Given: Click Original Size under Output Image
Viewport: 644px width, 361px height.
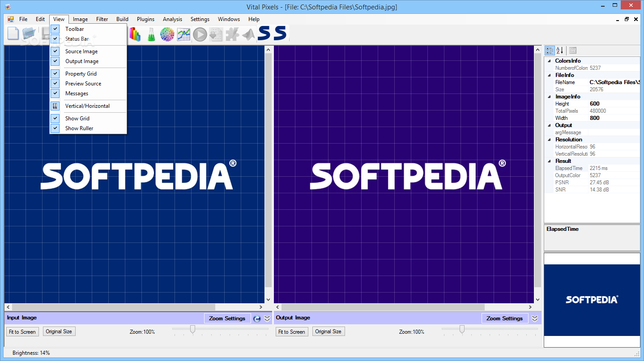Looking at the screenshot, I should click(328, 331).
